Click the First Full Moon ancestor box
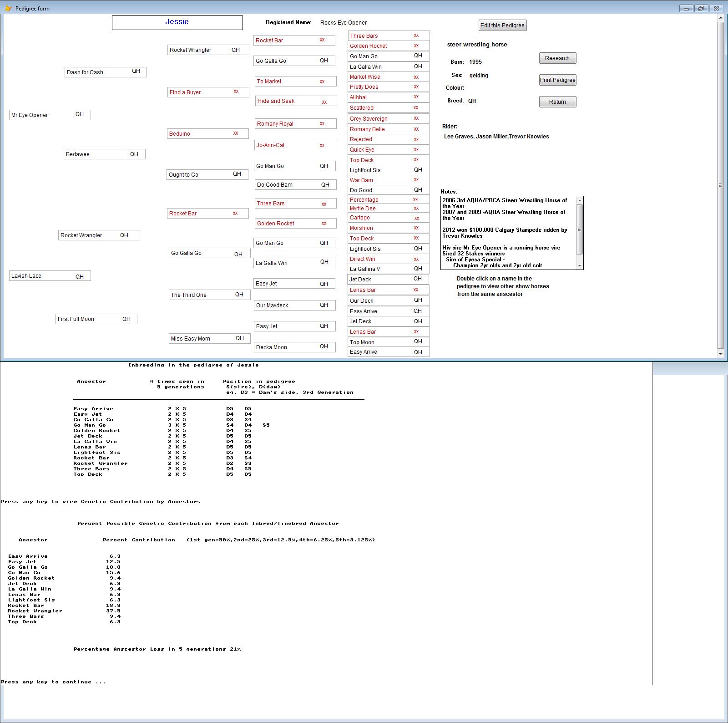The height and width of the screenshot is (723, 728). (x=96, y=319)
